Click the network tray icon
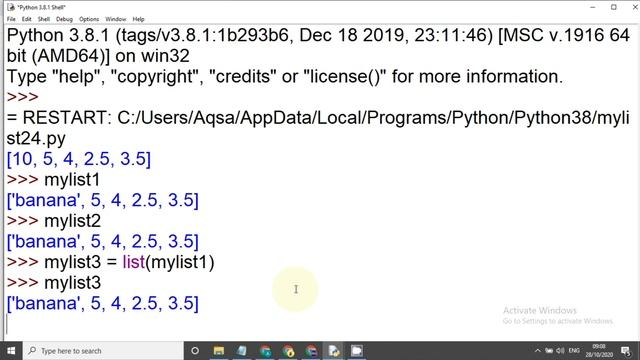The width and height of the screenshot is (640, 360). pos(549,351)
